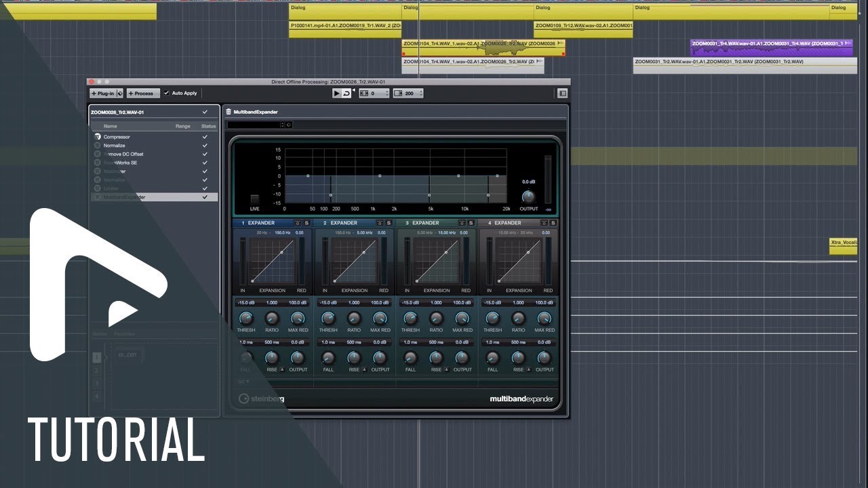The image size is (868, 488).
Task: Solo band 1 Expander
Action: [307, 223]
